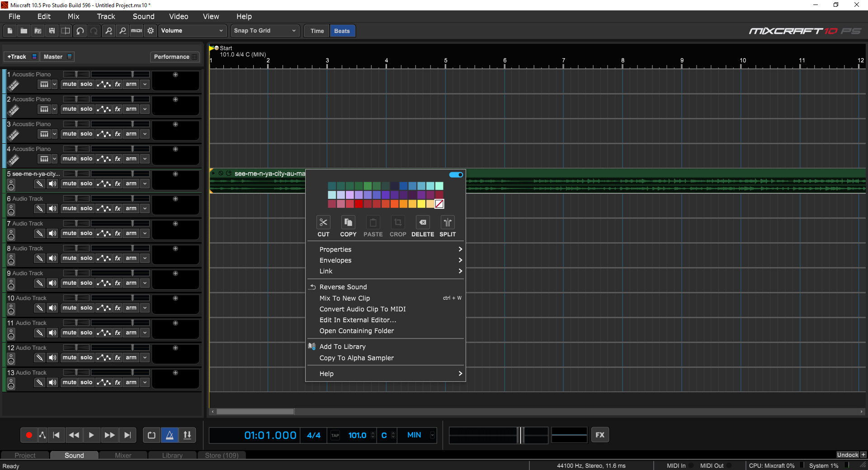The height and width of the screenshot is (470, 868).
Task: Switch timeline display to Time
Action: click(x=317, y=31)
